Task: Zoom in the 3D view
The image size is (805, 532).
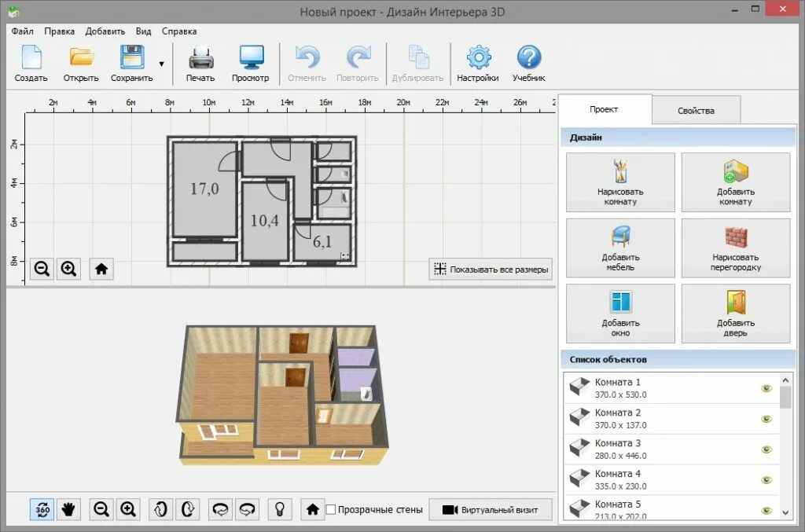Action: pyautogui.click(x=128, y=509)
